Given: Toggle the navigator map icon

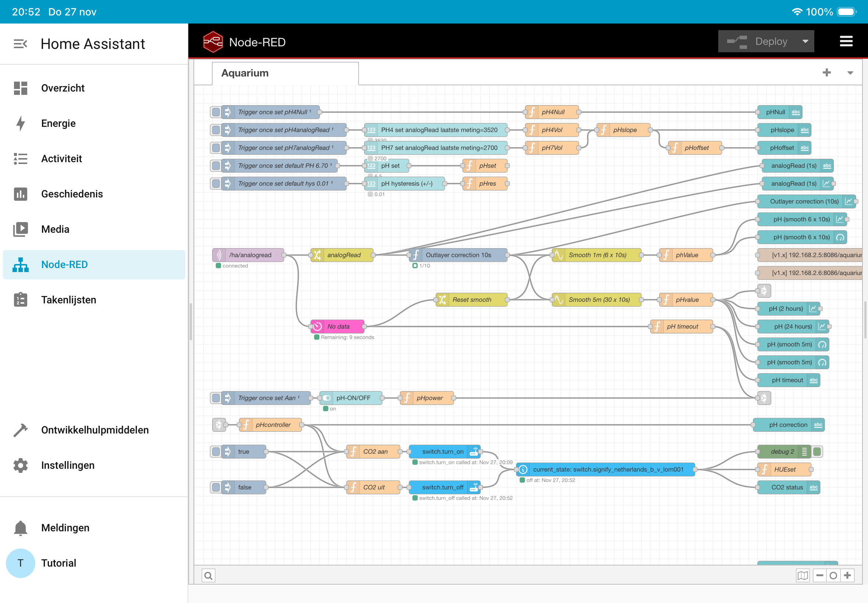Looking at the screenshot, I should pos(803,575).
